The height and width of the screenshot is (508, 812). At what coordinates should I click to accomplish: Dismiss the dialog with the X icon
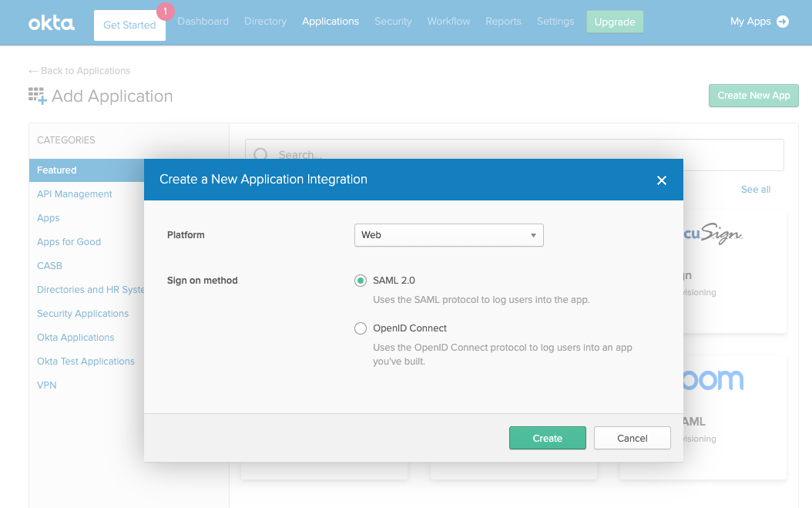pyautogui.click(x=661, y=180)
